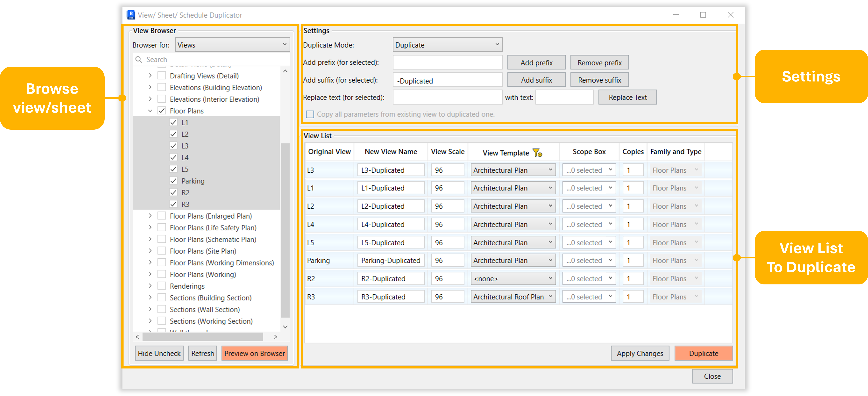This screenshot has height=396, width=868.
Task: Uncheck the L1 floor plan checkbox
Action: point(173,122)
